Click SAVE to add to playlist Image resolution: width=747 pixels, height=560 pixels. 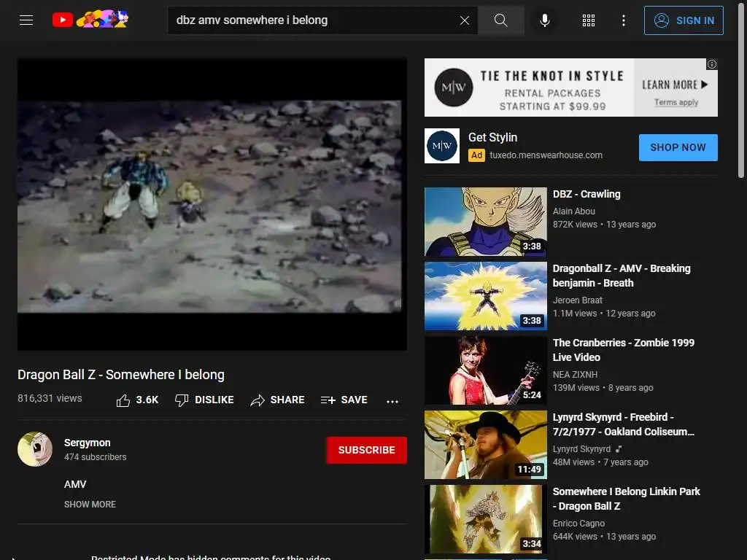click(344, 400)
